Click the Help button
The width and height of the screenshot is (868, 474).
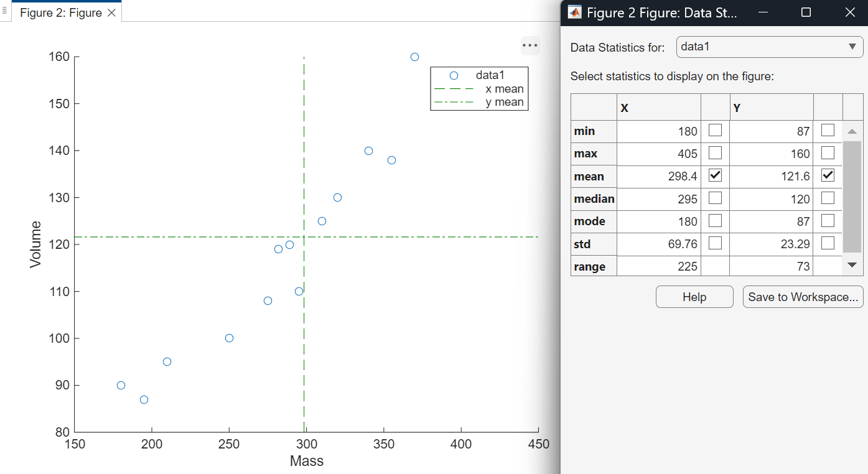click(x=694, y=297)
